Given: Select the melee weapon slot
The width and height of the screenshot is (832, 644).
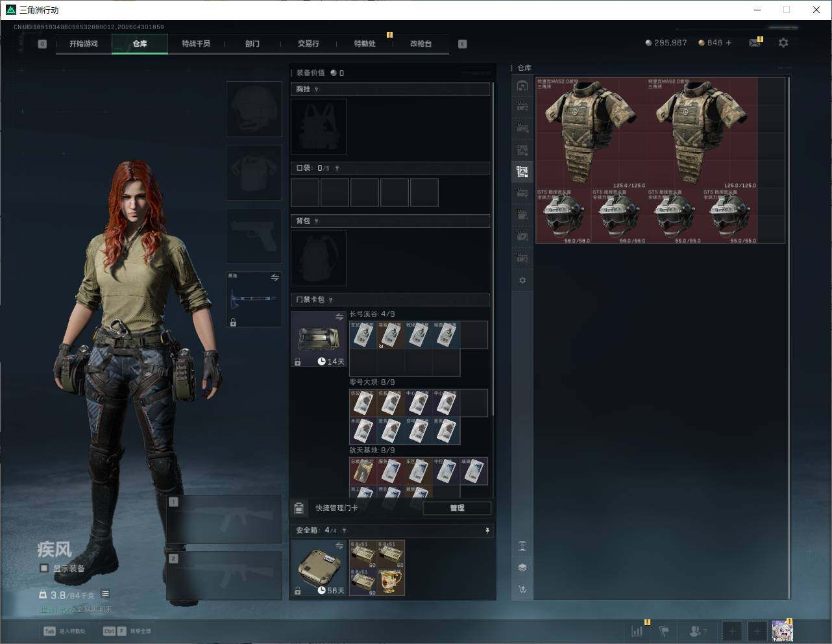Looking at the screenshot, I should point(254,299).
